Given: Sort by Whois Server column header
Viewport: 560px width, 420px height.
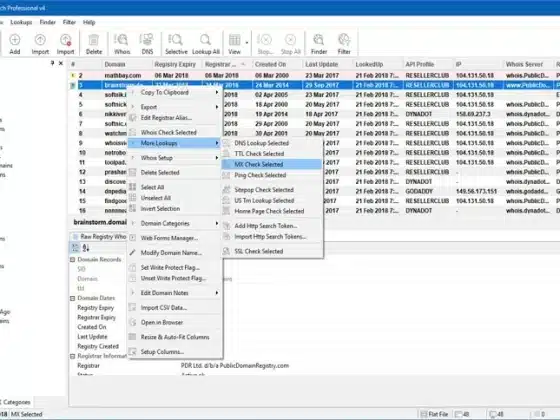Looking at the screenshot, I should (x=528, y=64).
